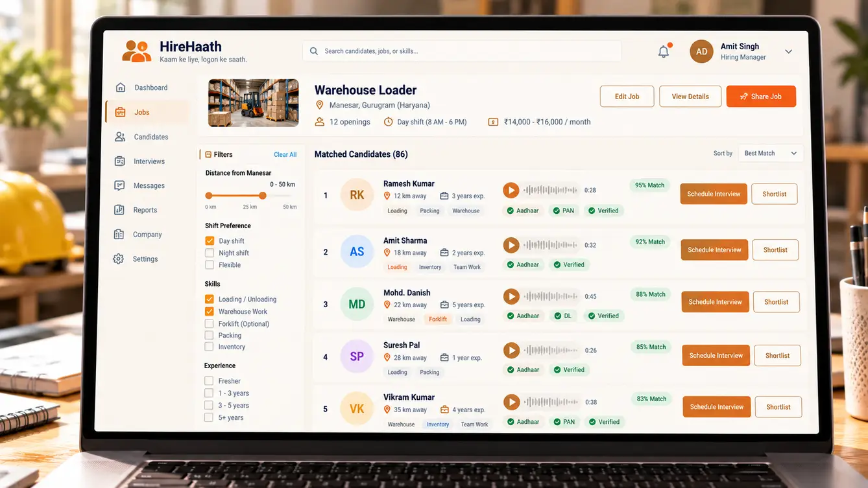
Task: Click the orange Share Job button
Action: coord(761,96)
